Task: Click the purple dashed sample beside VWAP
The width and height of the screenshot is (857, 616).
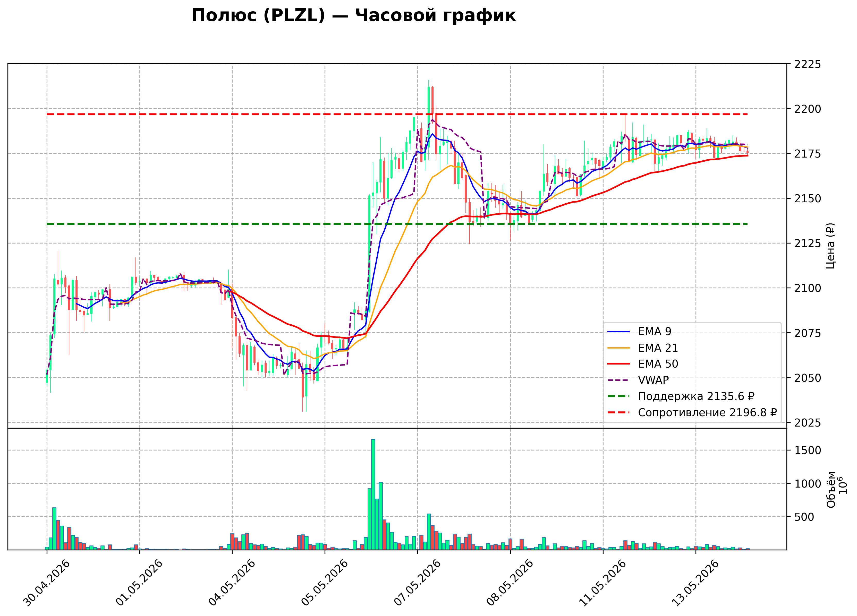Action: pyautogui.click(x=619, y=380)
